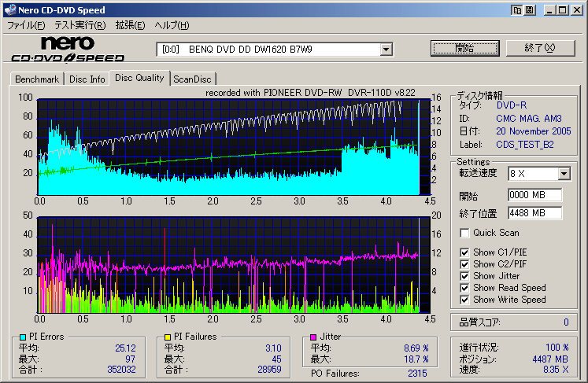Click the recorded with PIONEER DVD-RW text

point(310,93)
